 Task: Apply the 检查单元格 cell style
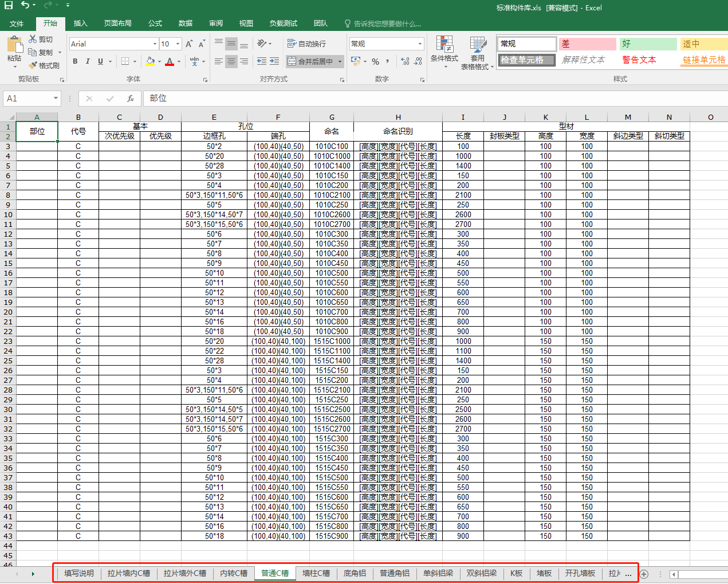click(526, 60)
